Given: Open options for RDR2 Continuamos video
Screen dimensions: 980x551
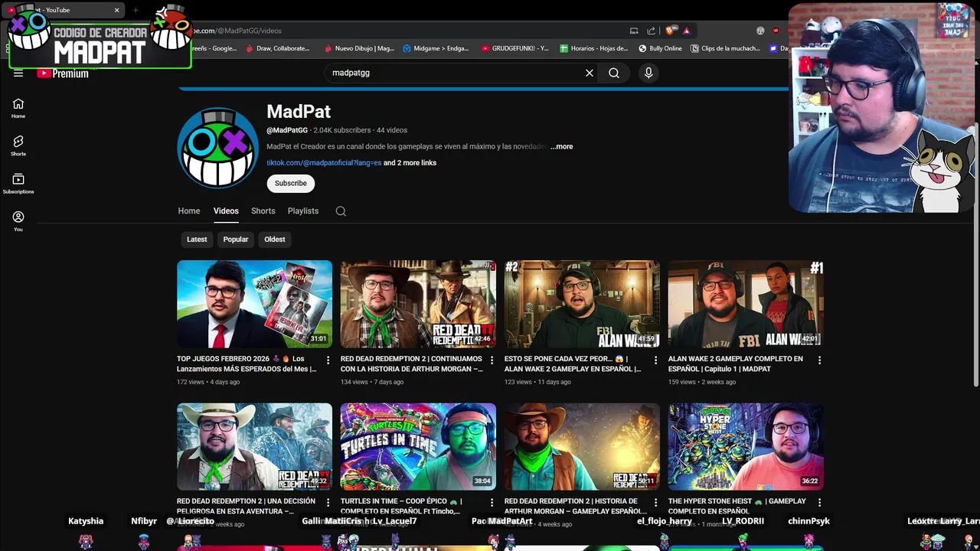Looking at the screenshot, I should point(492,360).
